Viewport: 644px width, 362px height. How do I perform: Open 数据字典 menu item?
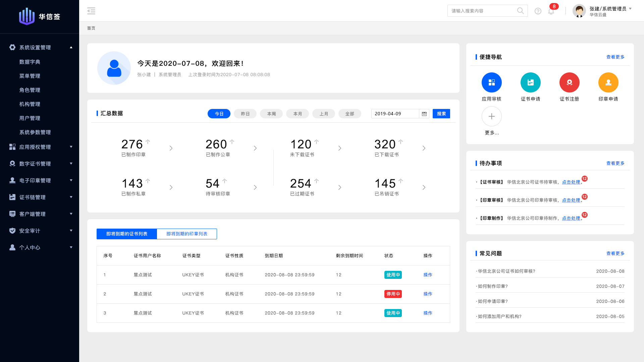point(30,62)
